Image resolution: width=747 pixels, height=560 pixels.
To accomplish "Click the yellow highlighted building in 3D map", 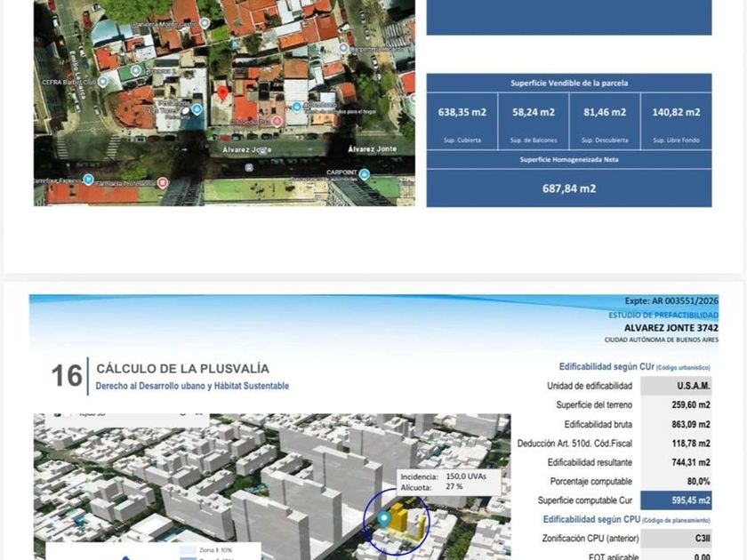I will (x=398, y=519).
